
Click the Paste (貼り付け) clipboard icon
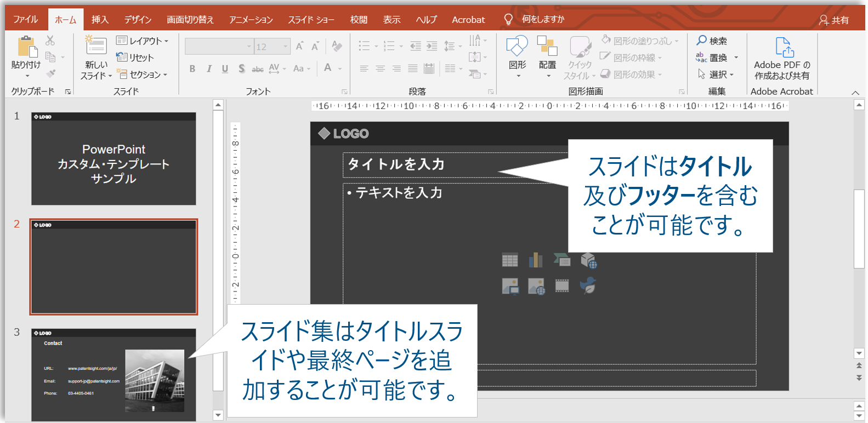pyautogui.click(x=27, y=47)
